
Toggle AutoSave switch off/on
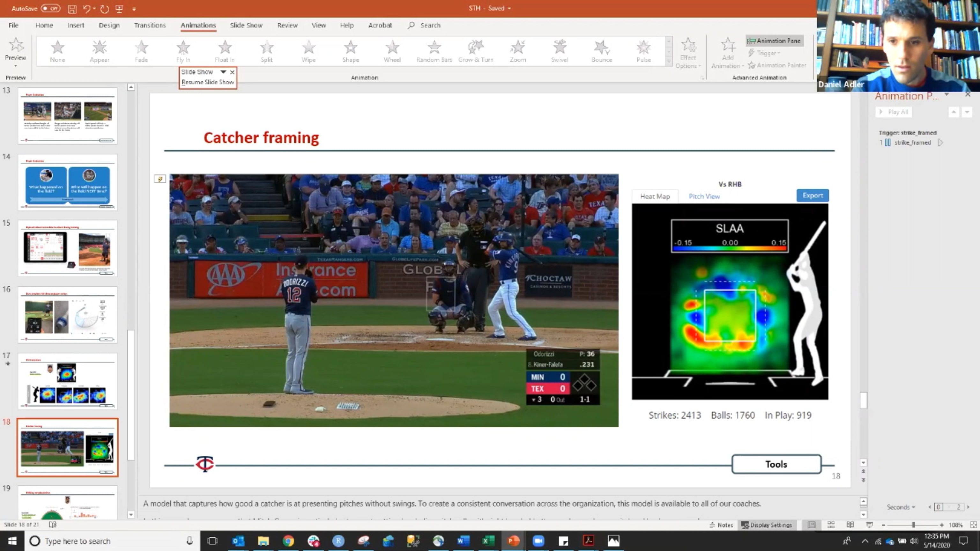pos(50,8)
